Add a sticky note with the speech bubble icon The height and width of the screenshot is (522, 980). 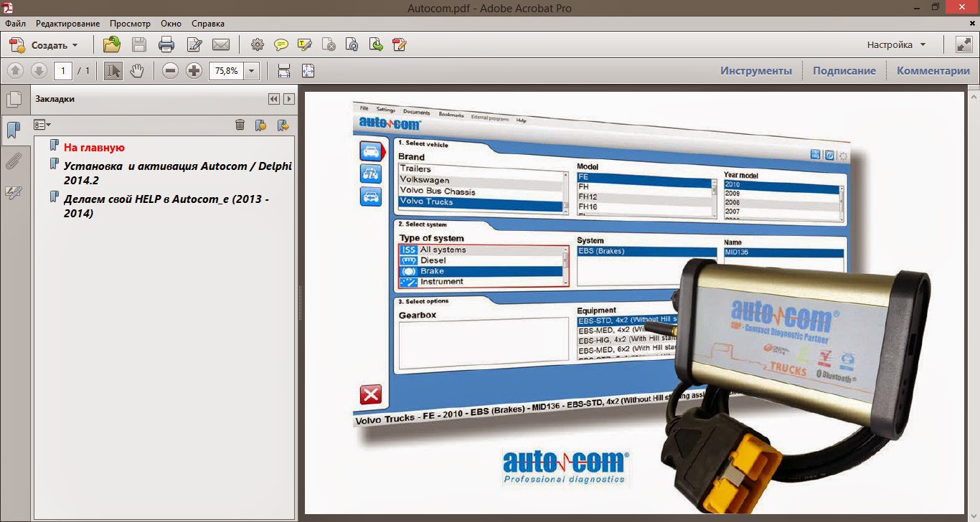[x=281, y=45]
